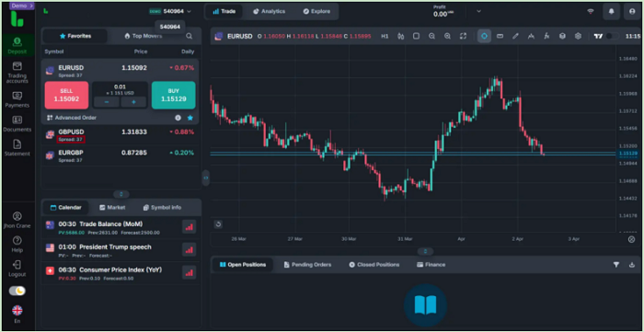Viewport: 644px width, 332px height.
Task: Decrease lot size with minus button
Action: [x=107, y=102]
